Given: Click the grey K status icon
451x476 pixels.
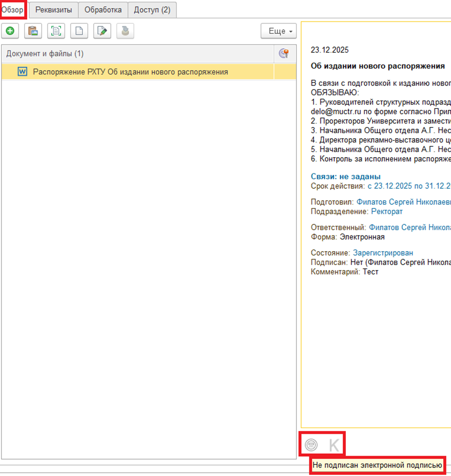Looking at the screenshot, I should [x=334, y=445].
